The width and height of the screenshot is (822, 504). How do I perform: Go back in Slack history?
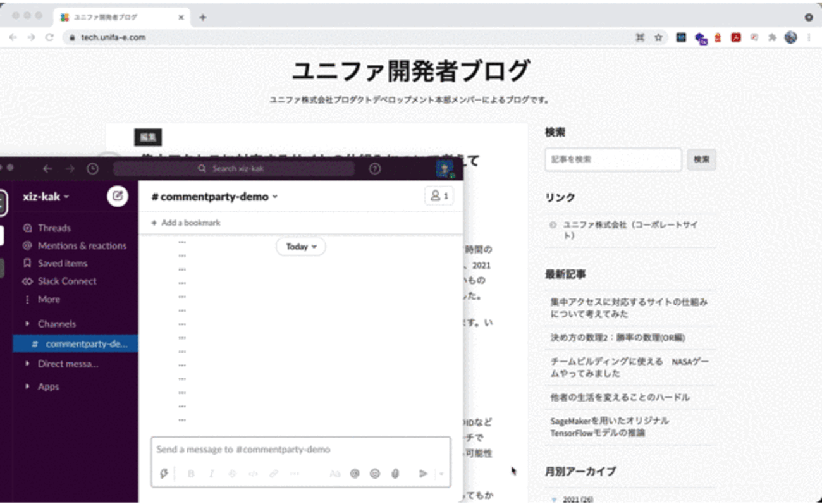pos(47,169)
